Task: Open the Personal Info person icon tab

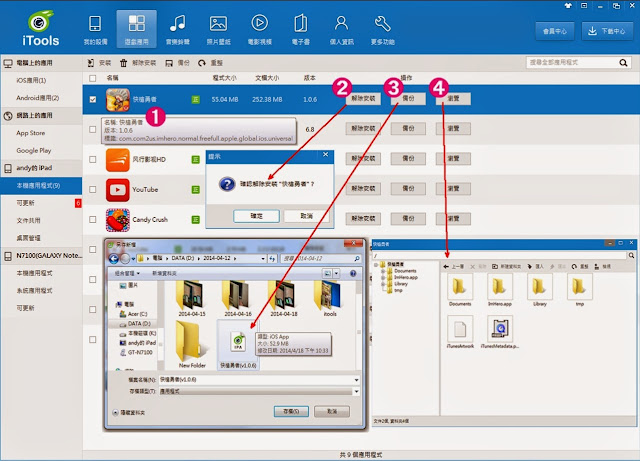Action: (342, 29)
